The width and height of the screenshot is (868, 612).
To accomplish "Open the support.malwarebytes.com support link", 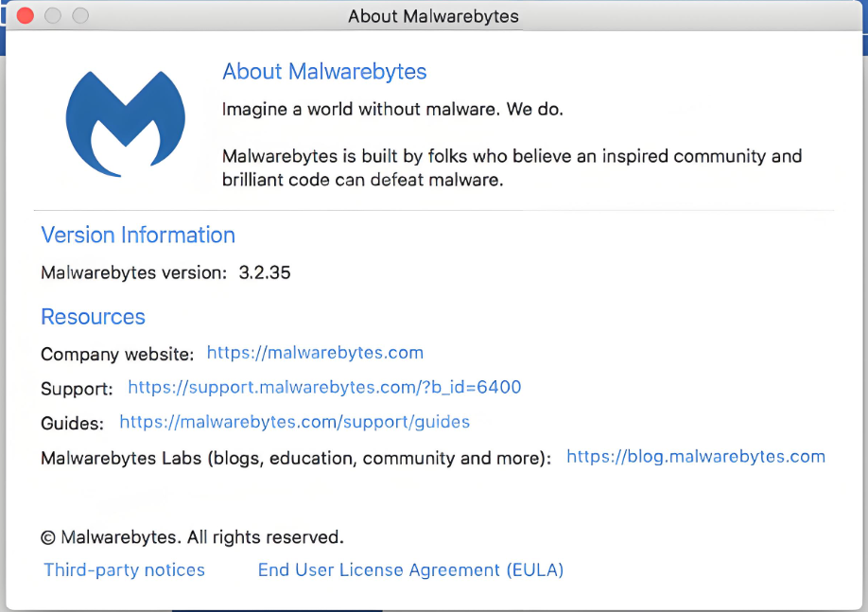I will tap(324, 387).
